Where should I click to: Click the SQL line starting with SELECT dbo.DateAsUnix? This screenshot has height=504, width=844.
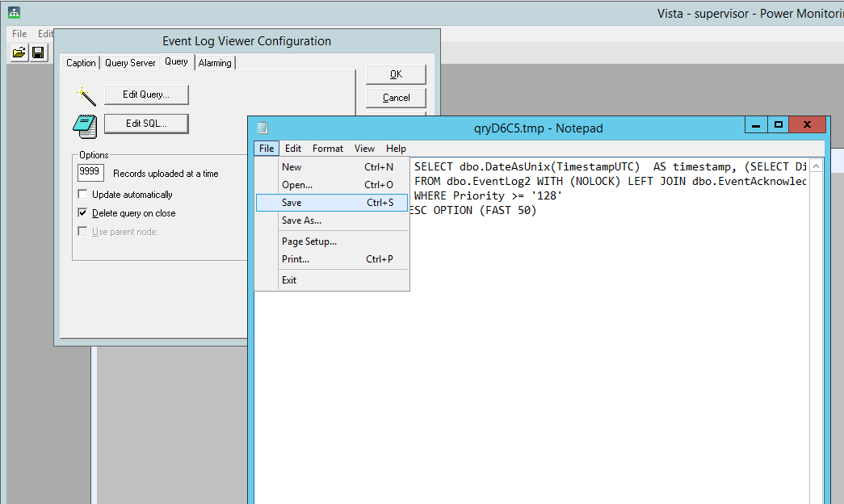611,167
